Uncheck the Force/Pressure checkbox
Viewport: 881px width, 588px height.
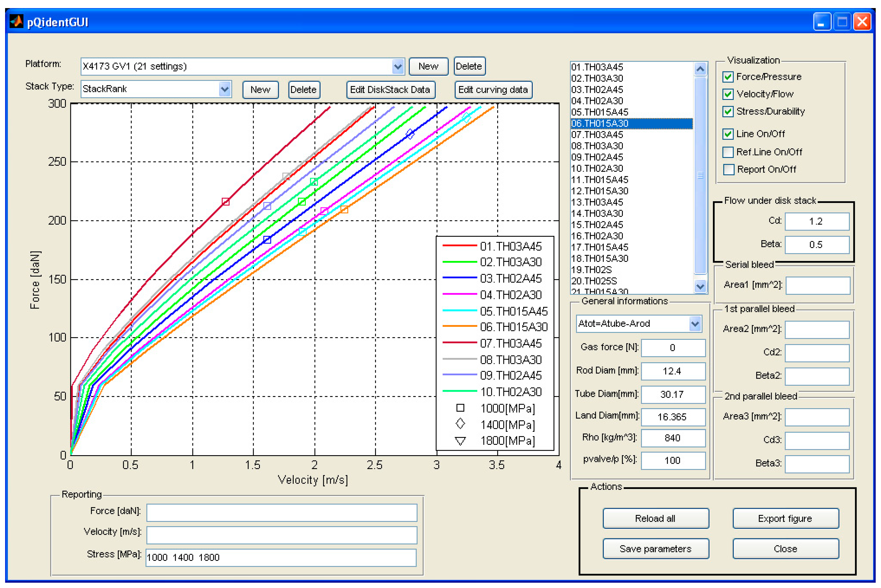coord(728,77)
